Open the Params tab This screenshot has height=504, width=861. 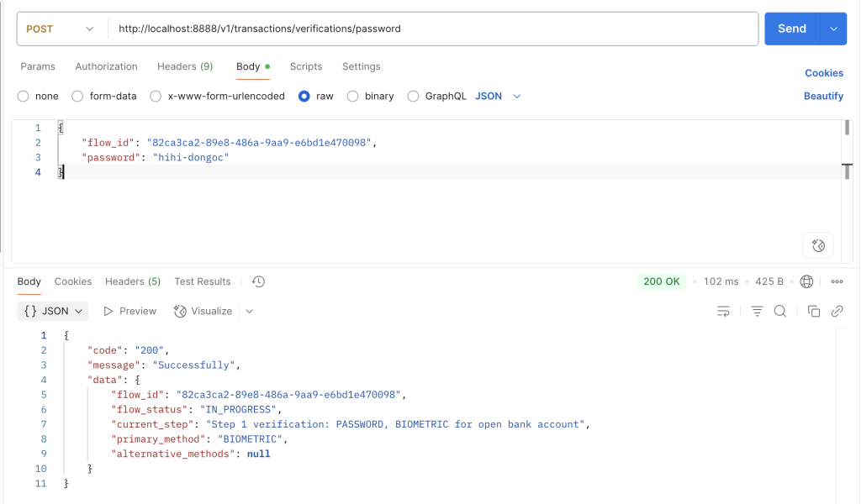38,66
